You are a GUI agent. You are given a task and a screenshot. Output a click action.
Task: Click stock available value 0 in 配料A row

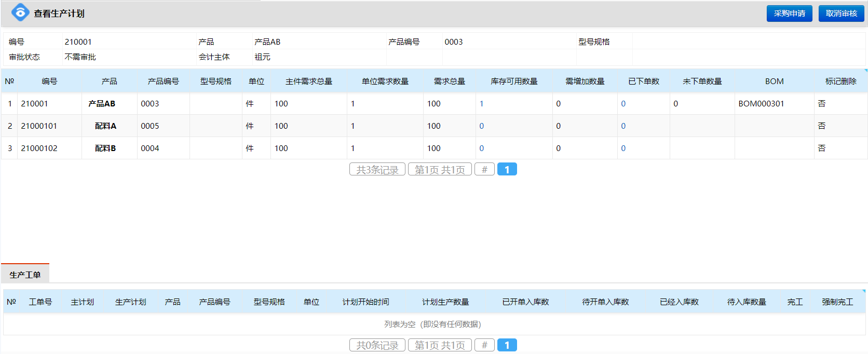pyautogui.click(x=481, y=126)
